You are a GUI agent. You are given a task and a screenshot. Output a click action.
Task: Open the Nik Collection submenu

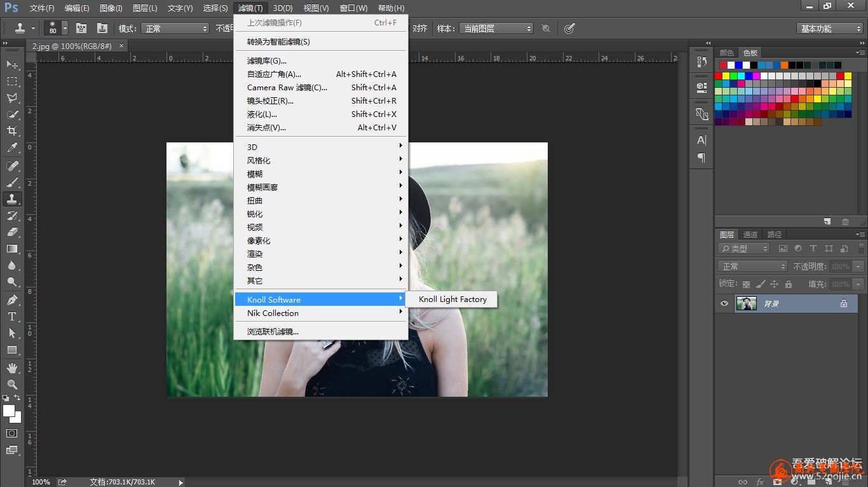(x=321, y=313)
